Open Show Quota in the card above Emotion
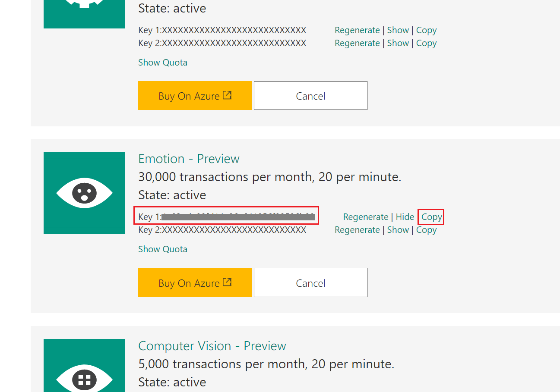Image resolution: width=560 pixels, height=392 pixels. coord(163,63)
